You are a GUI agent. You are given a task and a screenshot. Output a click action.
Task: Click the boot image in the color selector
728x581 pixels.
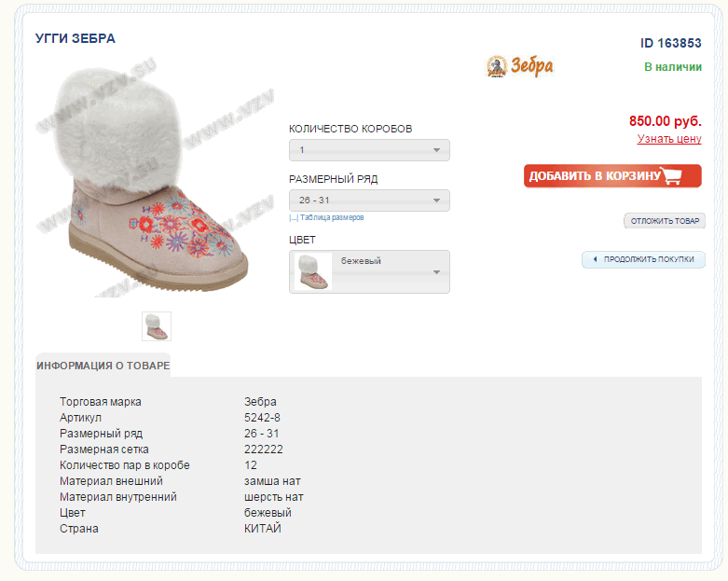[x=312, y=271]
